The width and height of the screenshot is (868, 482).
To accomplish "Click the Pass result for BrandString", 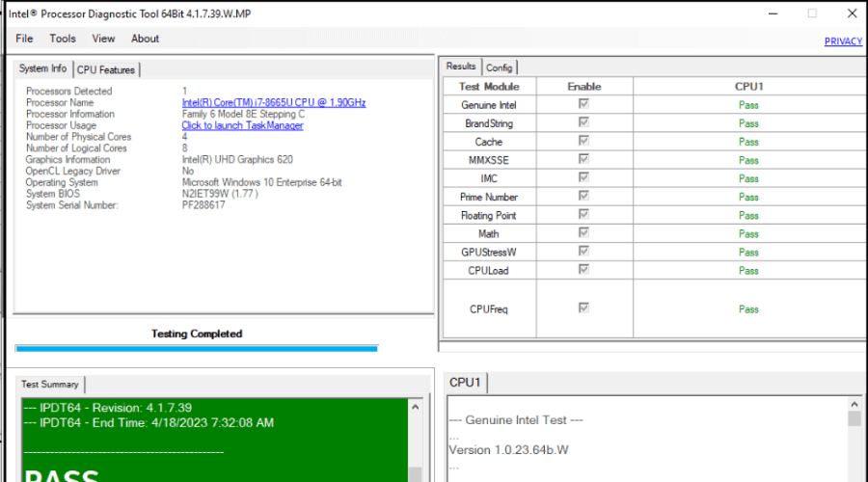I will coord(748,123).
